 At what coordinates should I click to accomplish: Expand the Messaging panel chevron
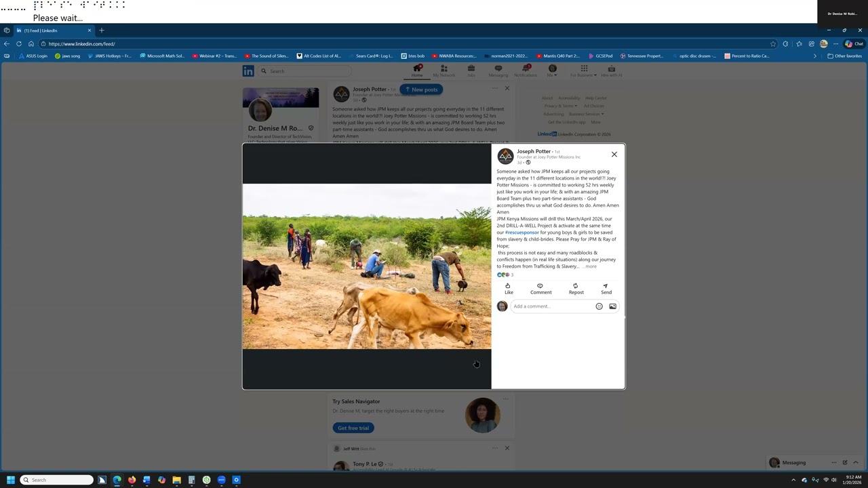(x=856, y=462)
